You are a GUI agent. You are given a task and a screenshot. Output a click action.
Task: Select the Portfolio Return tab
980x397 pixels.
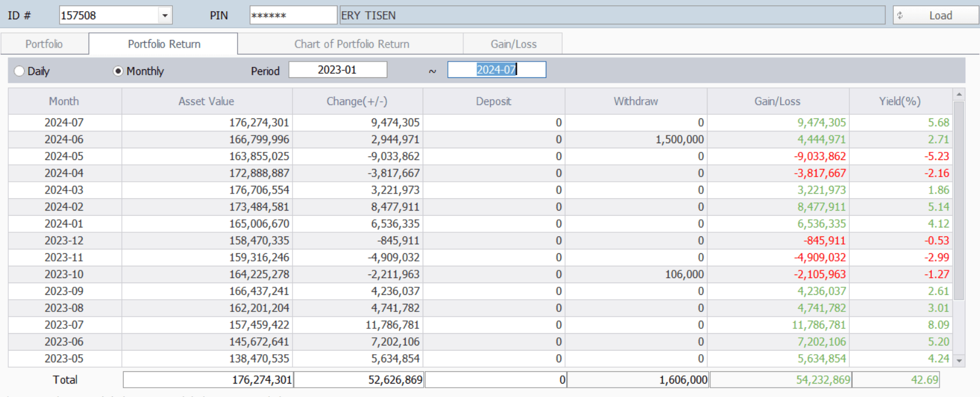click(x=164, y=44)
